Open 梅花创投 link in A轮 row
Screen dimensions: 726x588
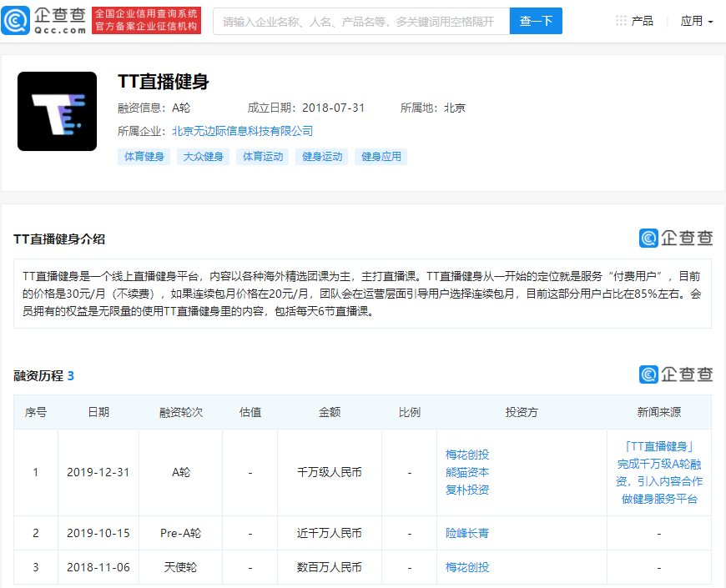coord(467,455)
